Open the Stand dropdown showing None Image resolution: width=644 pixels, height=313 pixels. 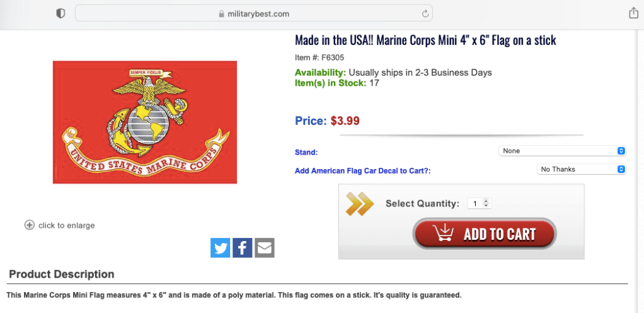coord(562,151)
